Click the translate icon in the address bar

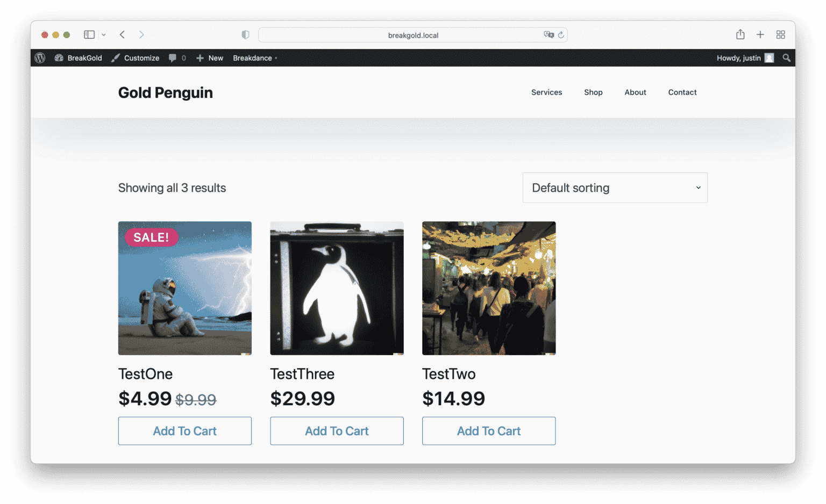coord(549,35)
